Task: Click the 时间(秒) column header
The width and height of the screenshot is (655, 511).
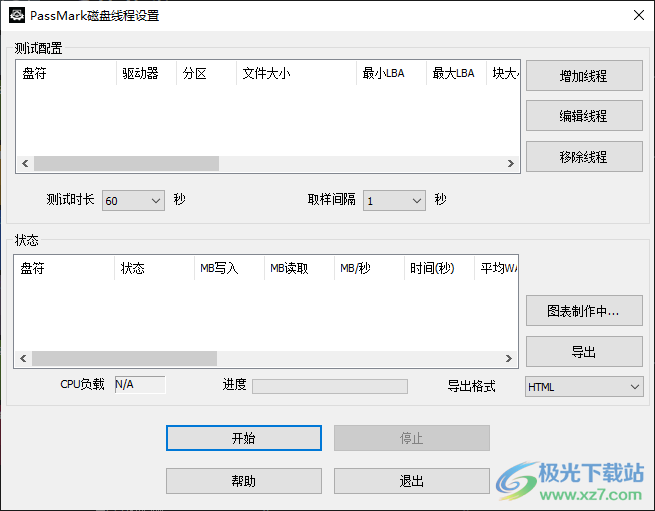Action: [x=439, y=268]
